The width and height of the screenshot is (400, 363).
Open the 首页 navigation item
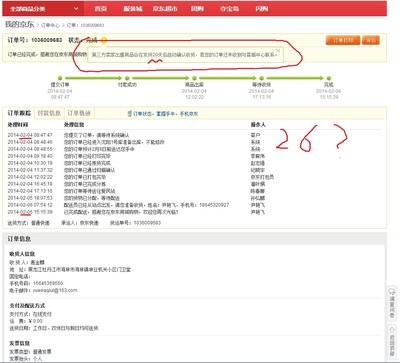point(101,9)
